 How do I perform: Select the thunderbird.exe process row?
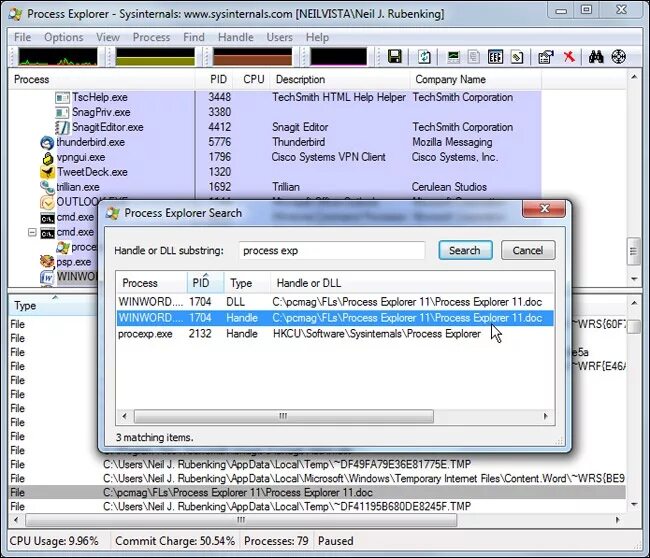pyautogui.click(x=274, y=142)
